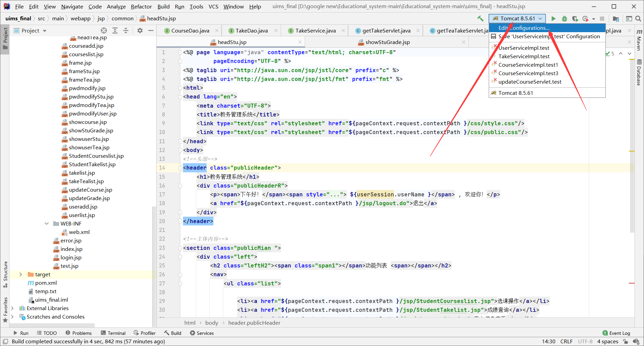
Task: Open profiler run options dropdown arrow
Action: 594,19
